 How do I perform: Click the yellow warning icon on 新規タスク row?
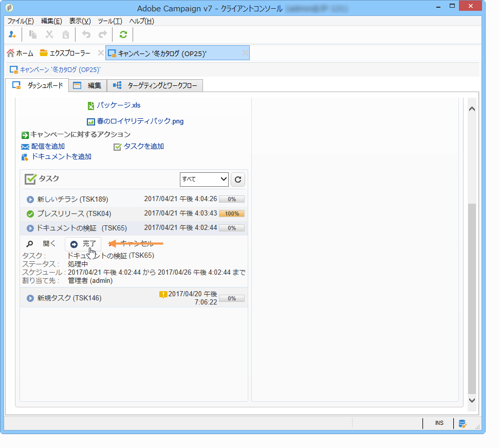click(x=163, y=295)
